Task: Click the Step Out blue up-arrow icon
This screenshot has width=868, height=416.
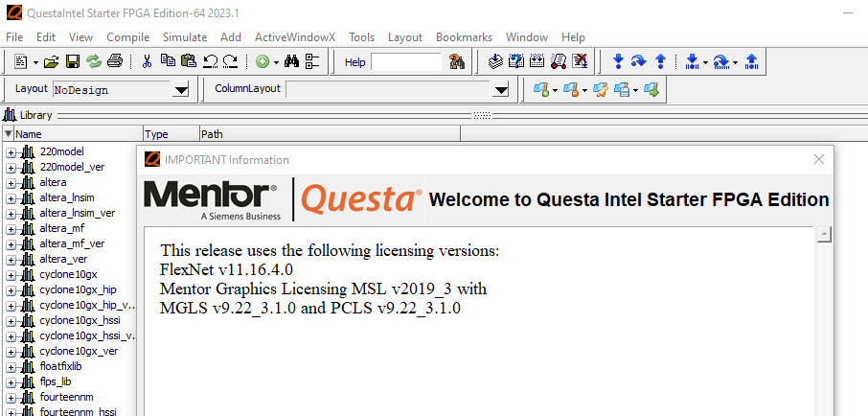Action: pyautogui.click(x=660, y=61)
